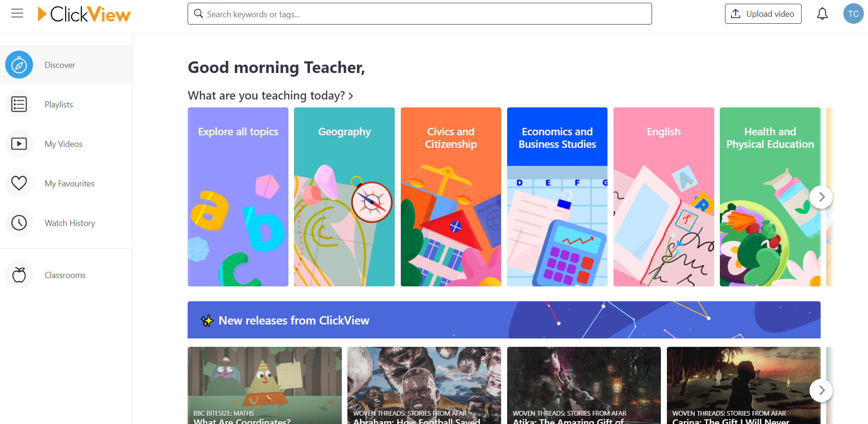
Task: Show more new releases with carousel arrow
Action: (821, 390)
